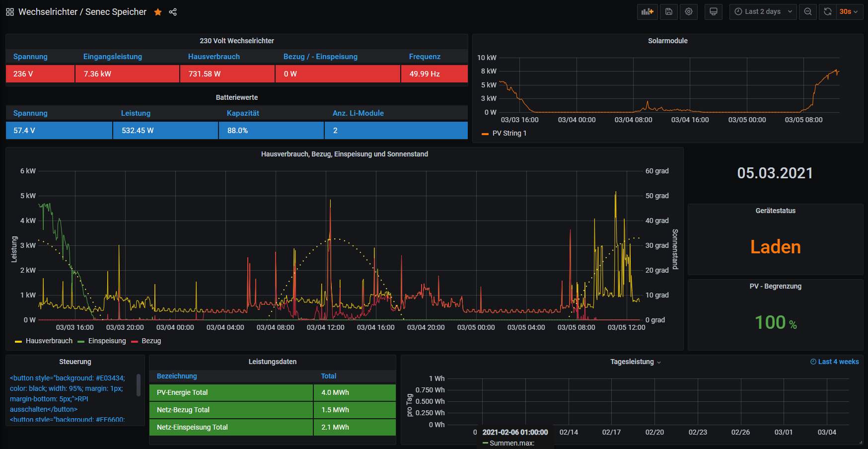Unstar the dashboard via the star icon
868x449 pixels.
(x=158, y=12)
